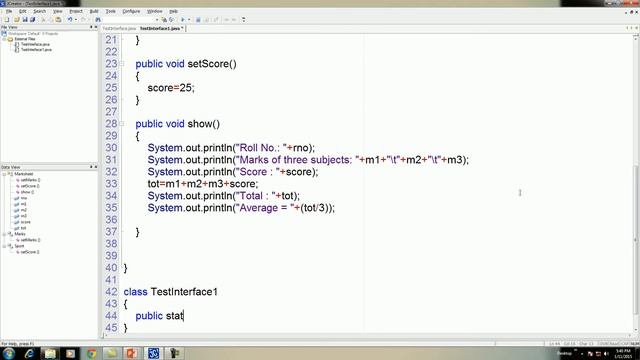640x360 pixels.
Task: Open the View menu
Action: click(x=58, y=11)
